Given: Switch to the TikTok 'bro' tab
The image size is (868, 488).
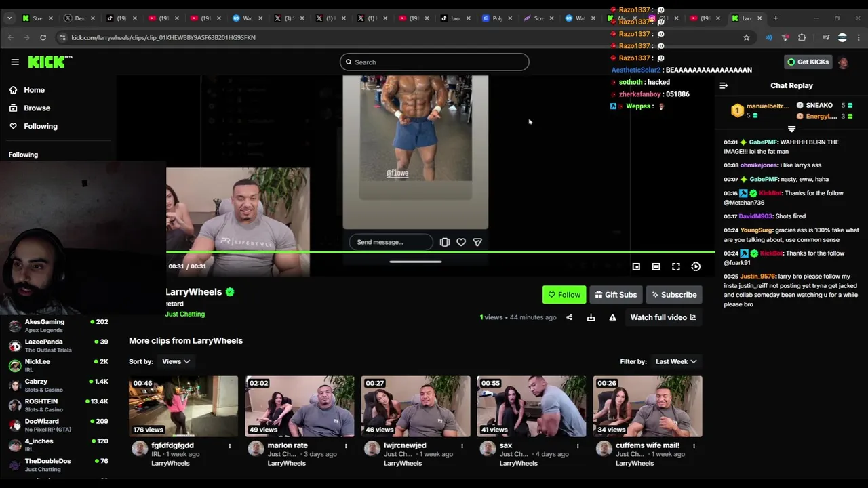Looking at the screenshot, I should click(456, 18).
